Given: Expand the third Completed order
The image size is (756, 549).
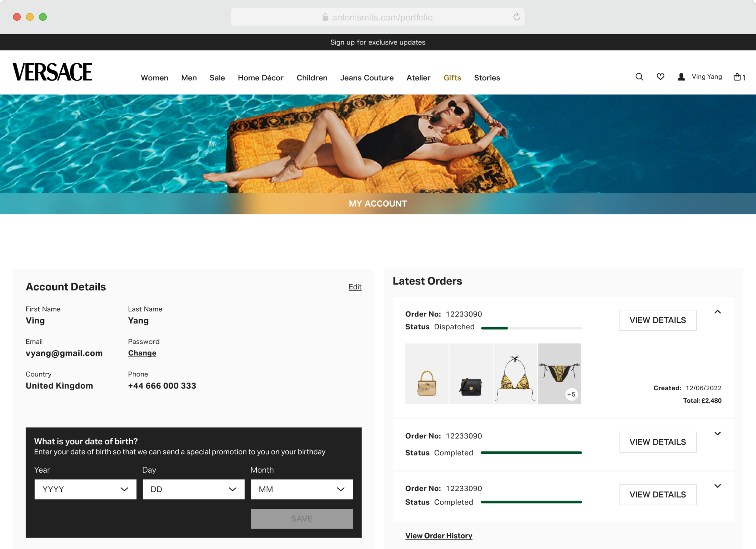Looking at the screenshot, I should [718, 486].
